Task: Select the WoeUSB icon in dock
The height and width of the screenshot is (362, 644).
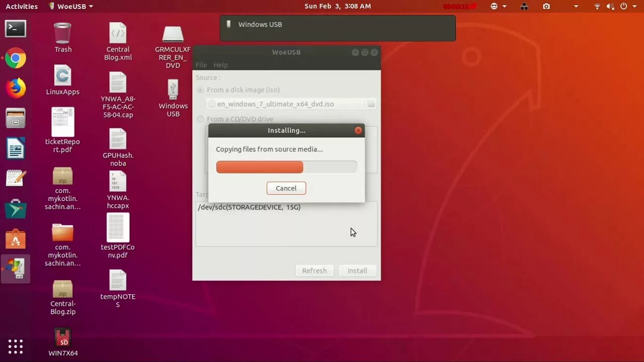Action: pos(16,268)
